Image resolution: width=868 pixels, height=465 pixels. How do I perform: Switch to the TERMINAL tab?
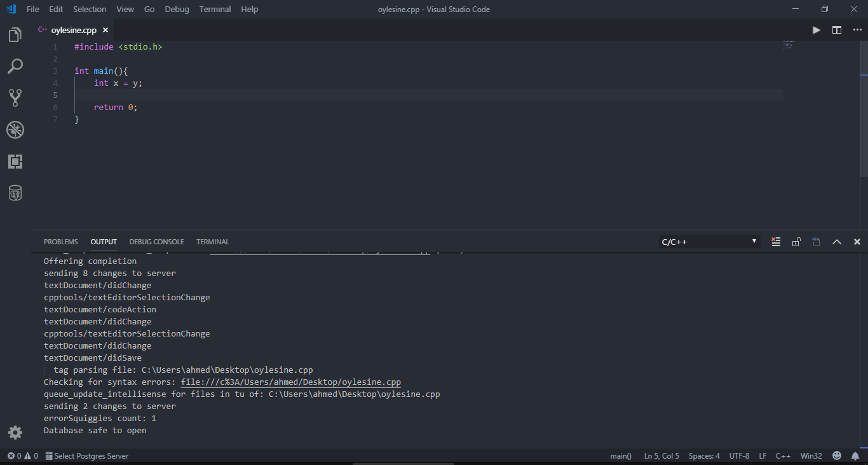click(x=212, y=242)
